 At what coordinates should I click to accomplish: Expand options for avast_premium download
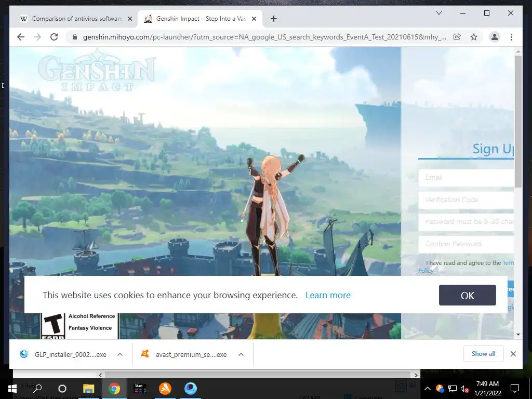(x=241, y=354)
